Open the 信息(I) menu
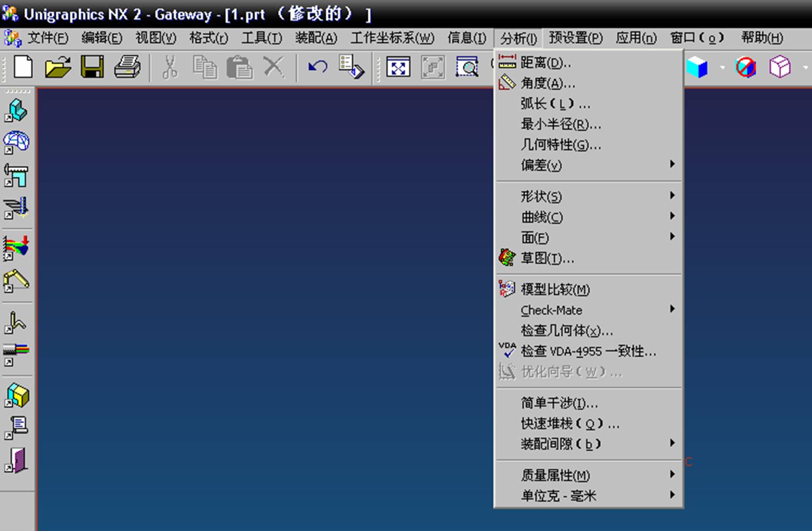The image size is (812, 531). [x=467, y=38]
